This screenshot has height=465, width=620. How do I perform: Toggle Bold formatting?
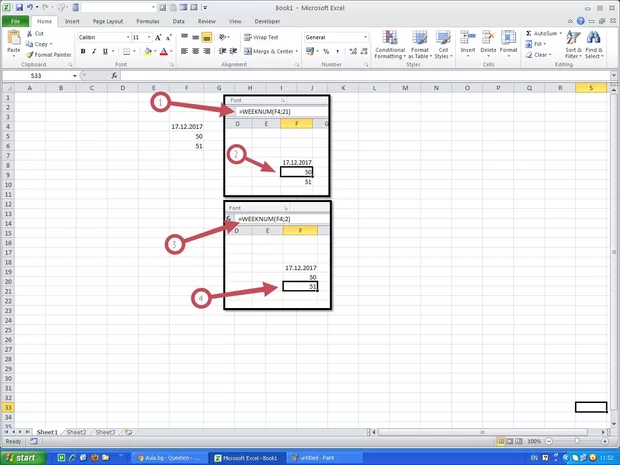82,51
